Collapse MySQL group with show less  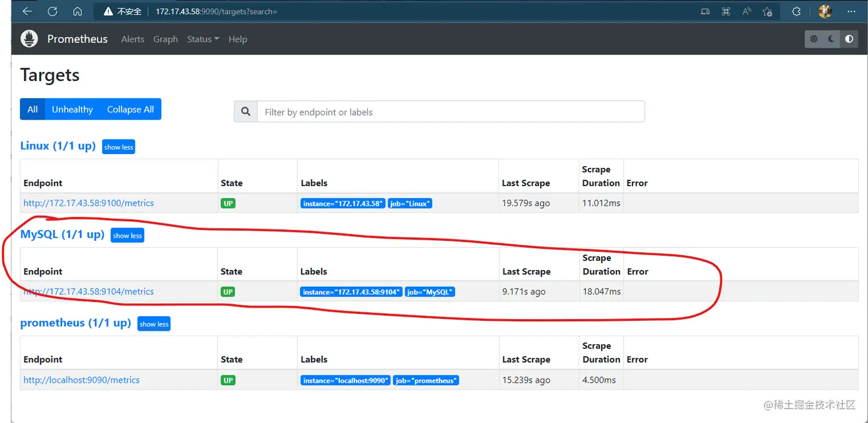127,236
